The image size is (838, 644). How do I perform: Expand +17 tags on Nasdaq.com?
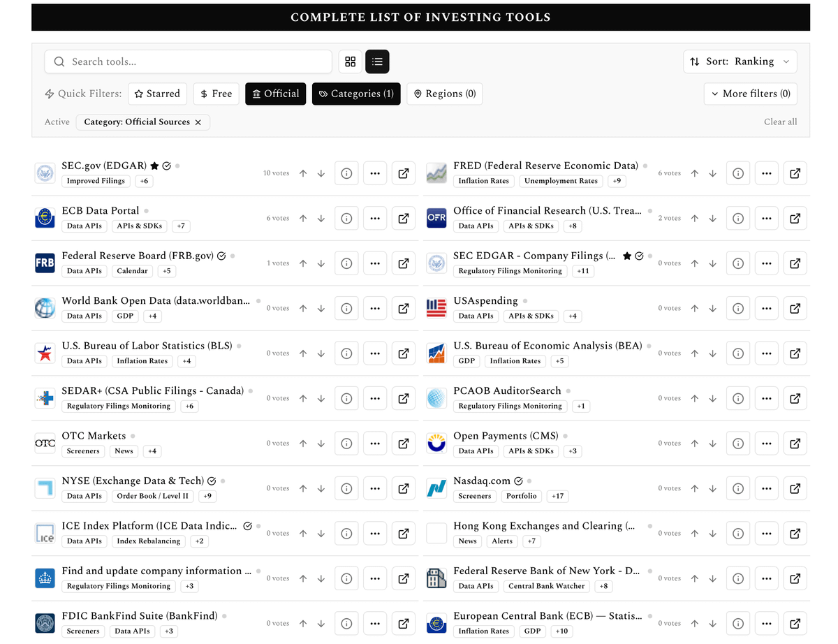pyautogui.click(x=558, y=496)
